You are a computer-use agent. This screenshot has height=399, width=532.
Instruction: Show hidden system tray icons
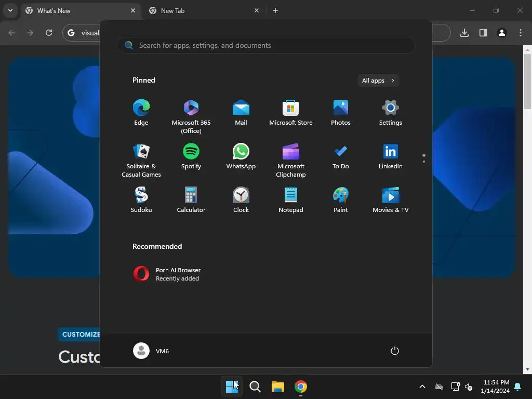point(422,387)
